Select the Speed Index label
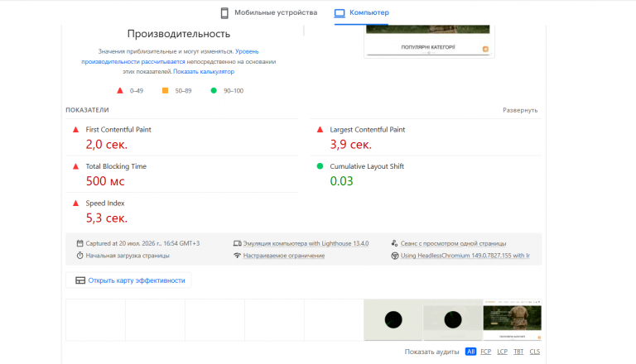Viewport: 636px width, 364px height. pos(104,203)
